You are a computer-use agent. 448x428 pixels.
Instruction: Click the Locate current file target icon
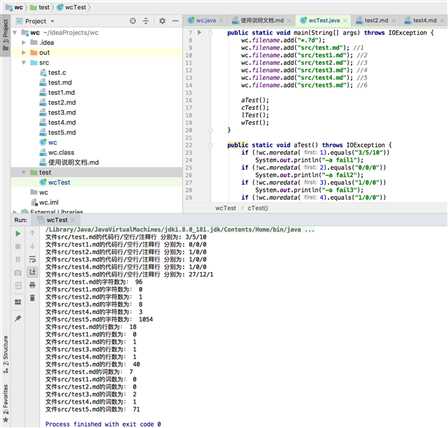(x=133, y=21)
